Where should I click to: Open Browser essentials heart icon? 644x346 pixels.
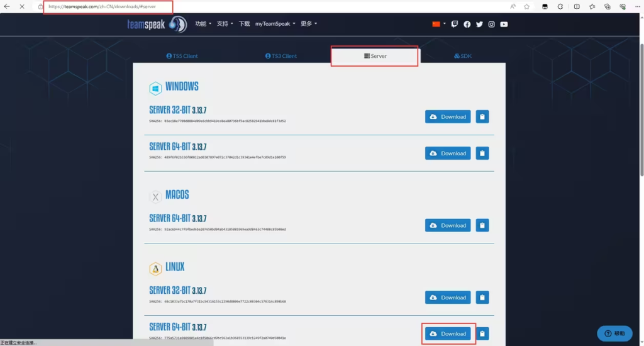click(x=623, y=6)
